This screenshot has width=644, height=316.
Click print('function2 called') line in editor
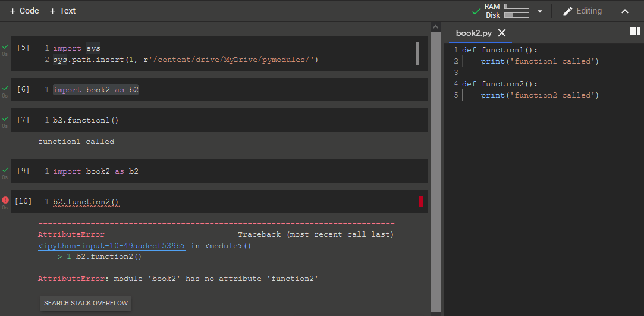540,95
